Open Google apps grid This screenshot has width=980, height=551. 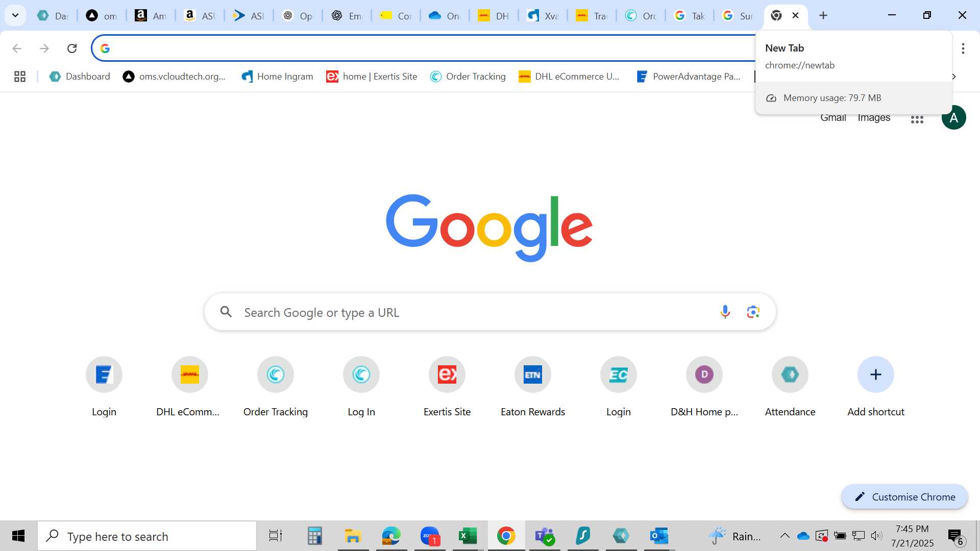coord(917,119)
